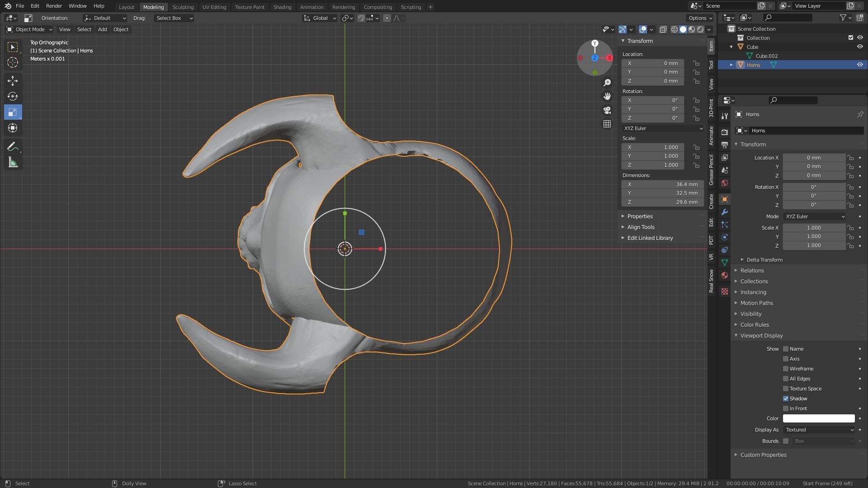This screenshot has height=488, width=868.
Task: Enable the Wireframe display checkbox
Action: click(786, 369)
